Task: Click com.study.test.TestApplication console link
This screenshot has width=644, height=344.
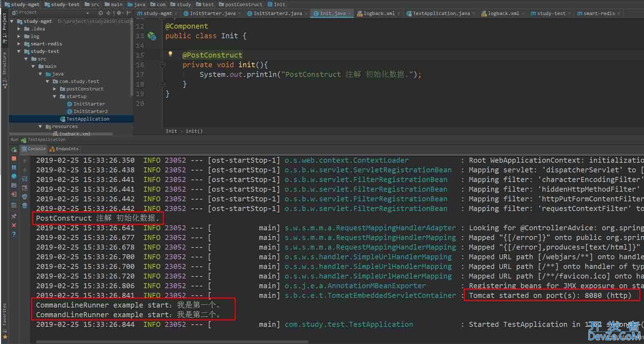Action: (x=349, y=325)
